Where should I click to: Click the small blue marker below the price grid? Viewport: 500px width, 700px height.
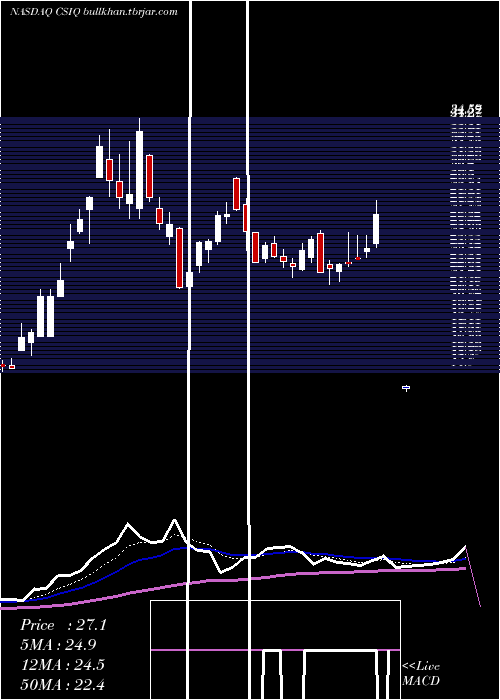(406, 388)
